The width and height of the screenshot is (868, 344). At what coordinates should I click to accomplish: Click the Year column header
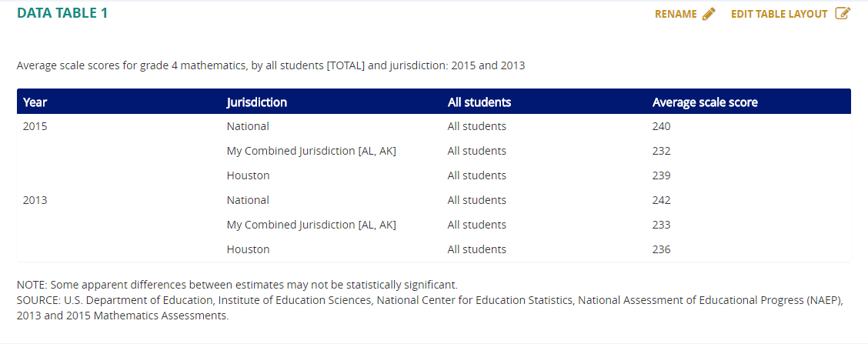[35, 102]
